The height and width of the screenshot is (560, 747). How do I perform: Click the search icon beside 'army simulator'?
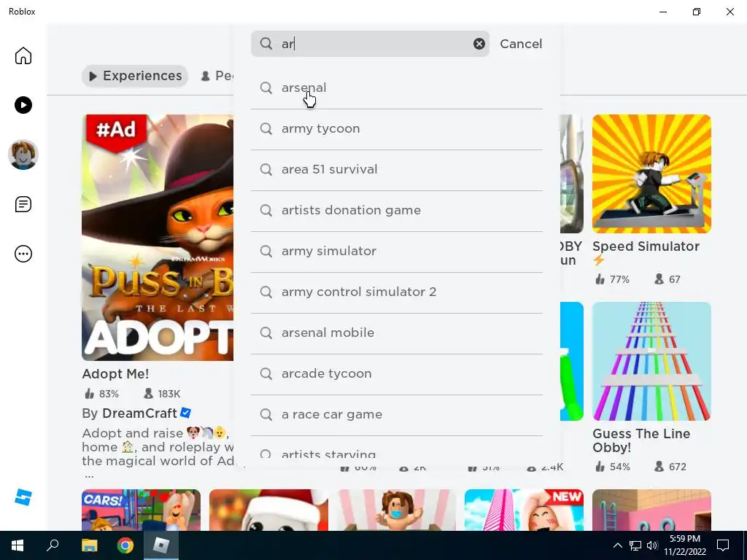click(266, 251)
